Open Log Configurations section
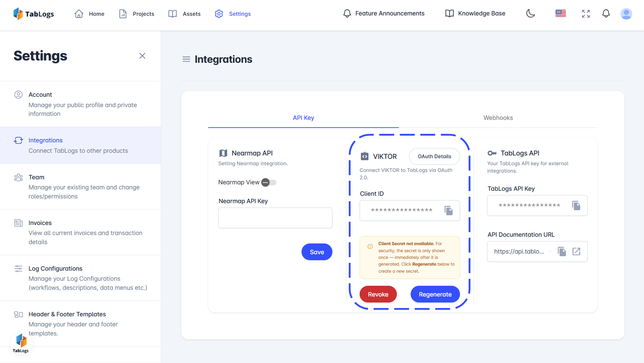The image size is (644, 363). tap(80, 278)
